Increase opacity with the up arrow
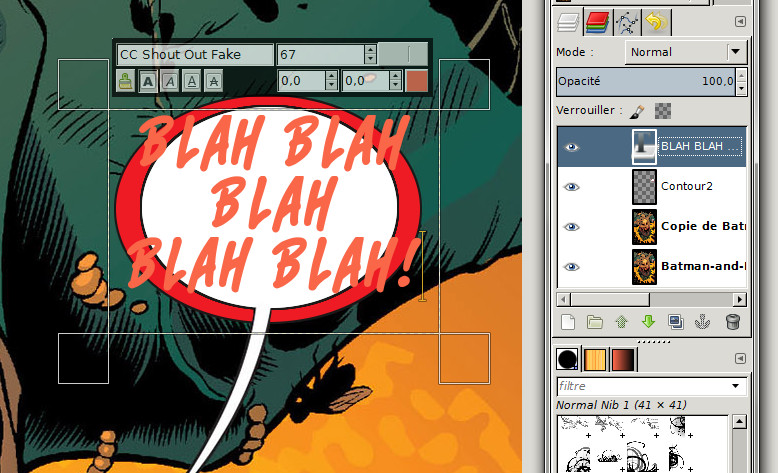778x473 pixels. pos(741,75)
